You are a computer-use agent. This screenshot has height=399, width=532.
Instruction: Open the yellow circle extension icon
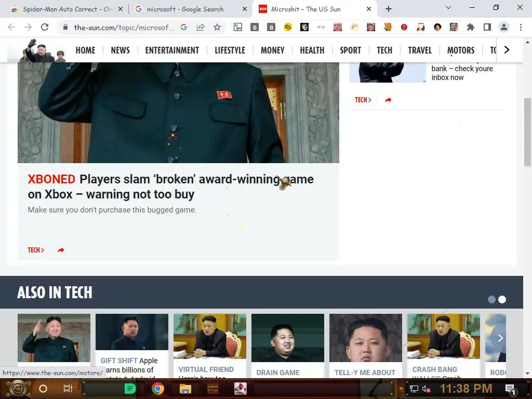click(x=288, y=27)
